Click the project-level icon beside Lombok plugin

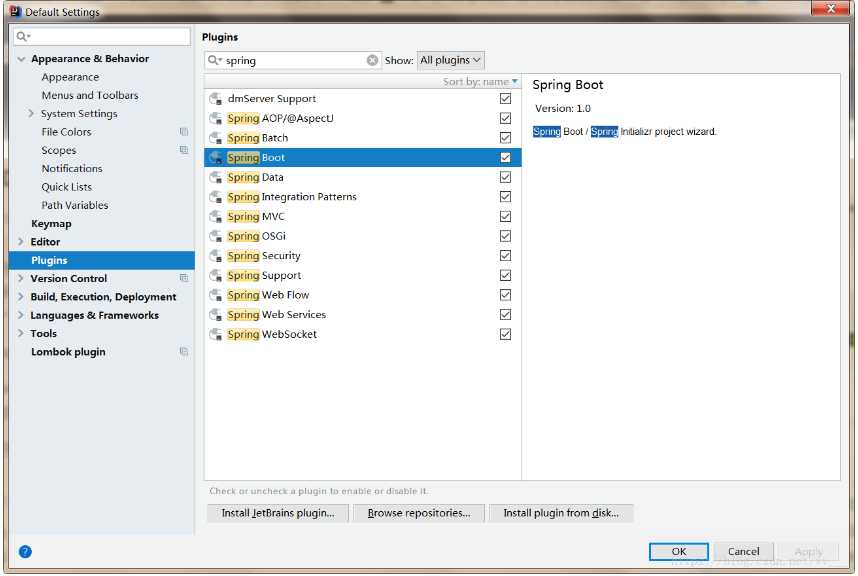tap(184, 352)
